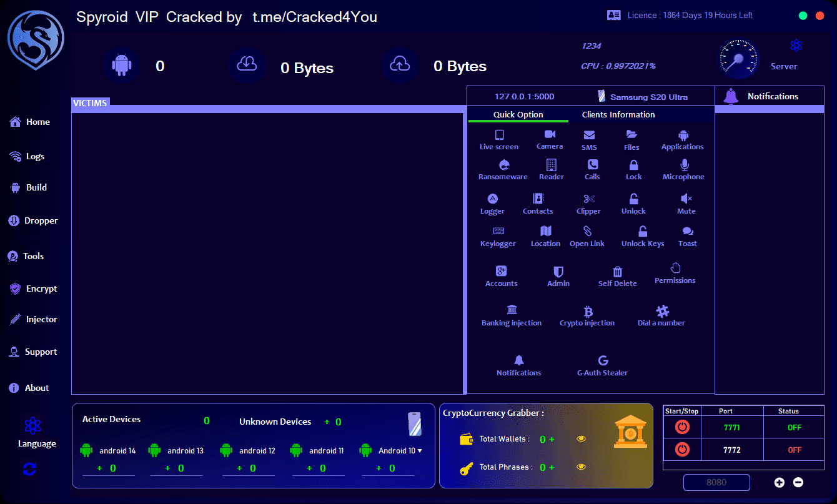
Task: Open the Permissions quick option
Action: pyautogui.click(x=675, y=274)
